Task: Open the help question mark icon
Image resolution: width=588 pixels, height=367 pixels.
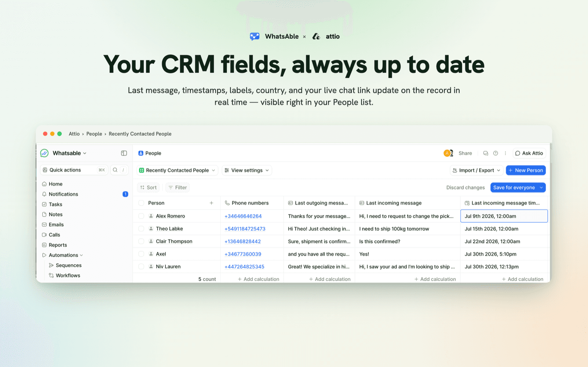Action: click(x=496, y=153)
